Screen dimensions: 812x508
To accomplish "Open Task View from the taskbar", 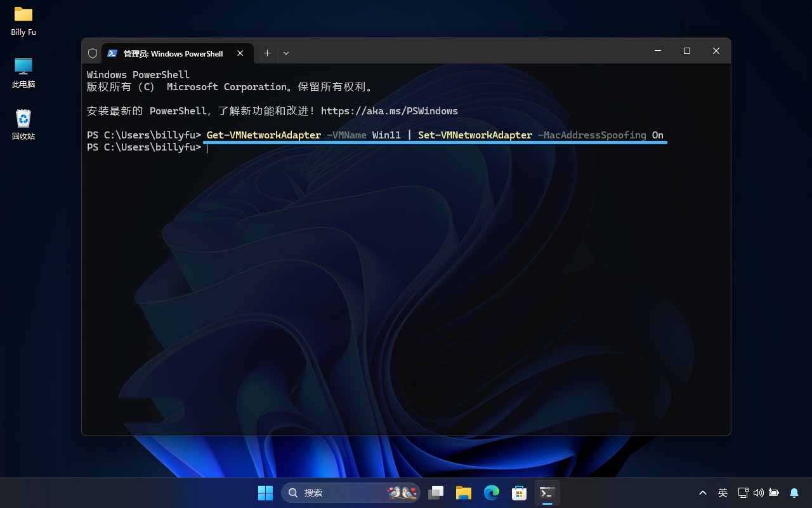I will click(436, 493).
